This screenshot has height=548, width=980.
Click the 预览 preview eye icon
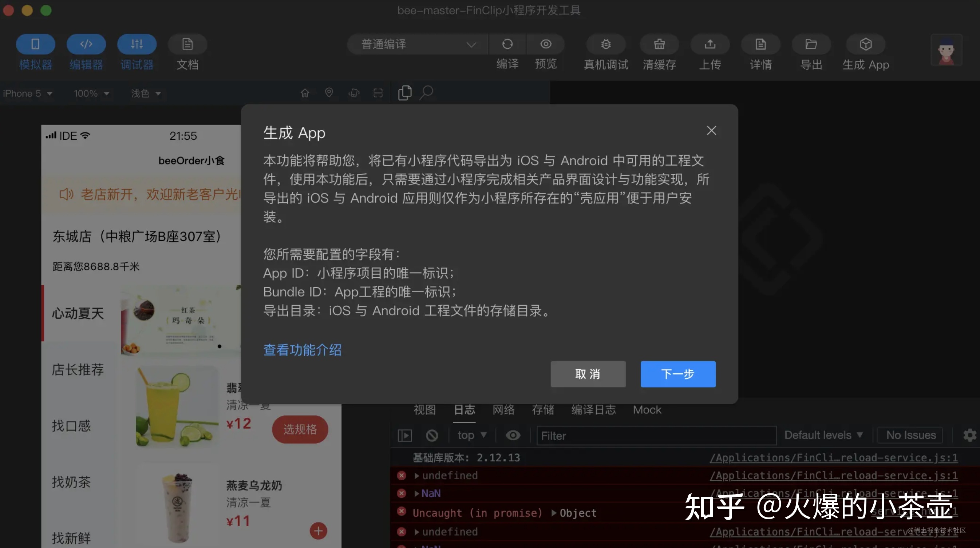546,44
